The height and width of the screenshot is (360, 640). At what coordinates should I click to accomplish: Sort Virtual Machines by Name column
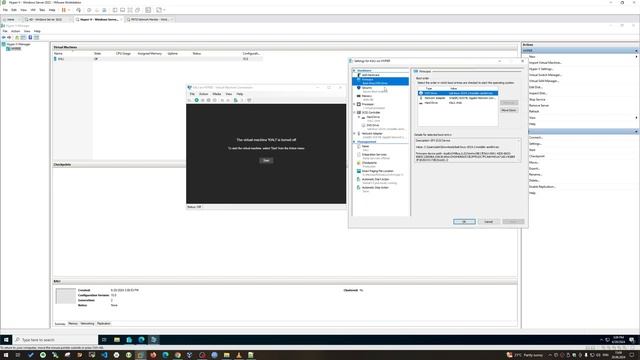point(58,53)
